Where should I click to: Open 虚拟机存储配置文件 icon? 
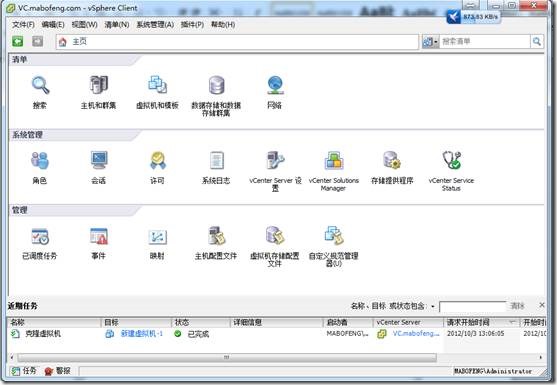275,236
